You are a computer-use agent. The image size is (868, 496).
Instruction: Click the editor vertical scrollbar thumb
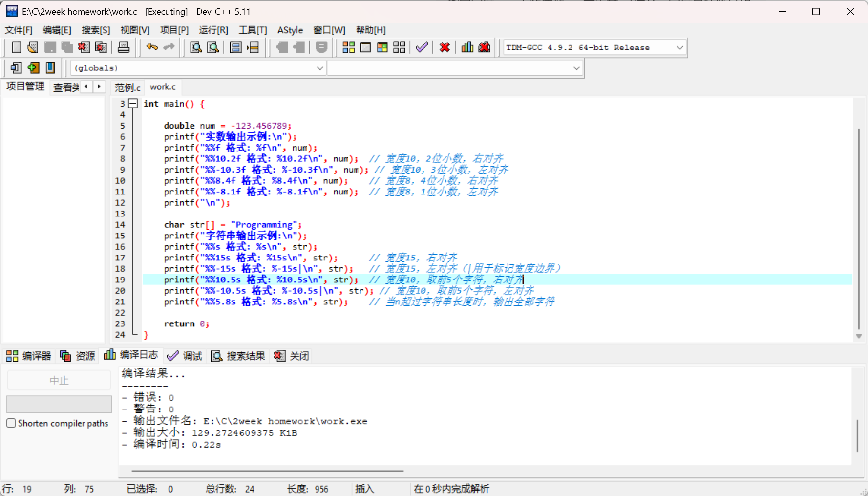pyautogui.click(x=859, y=229)
